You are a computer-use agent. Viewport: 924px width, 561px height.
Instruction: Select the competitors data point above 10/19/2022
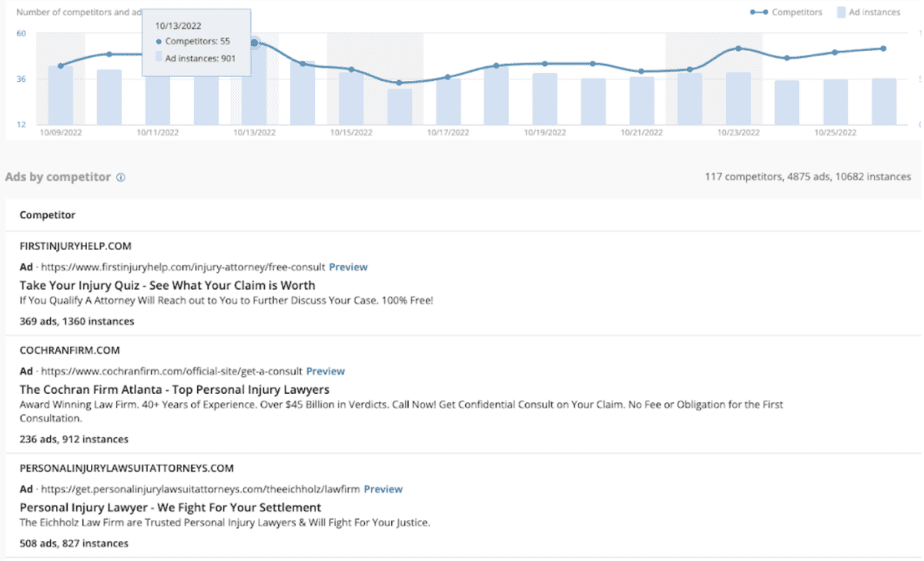click(x=544, y=63)
